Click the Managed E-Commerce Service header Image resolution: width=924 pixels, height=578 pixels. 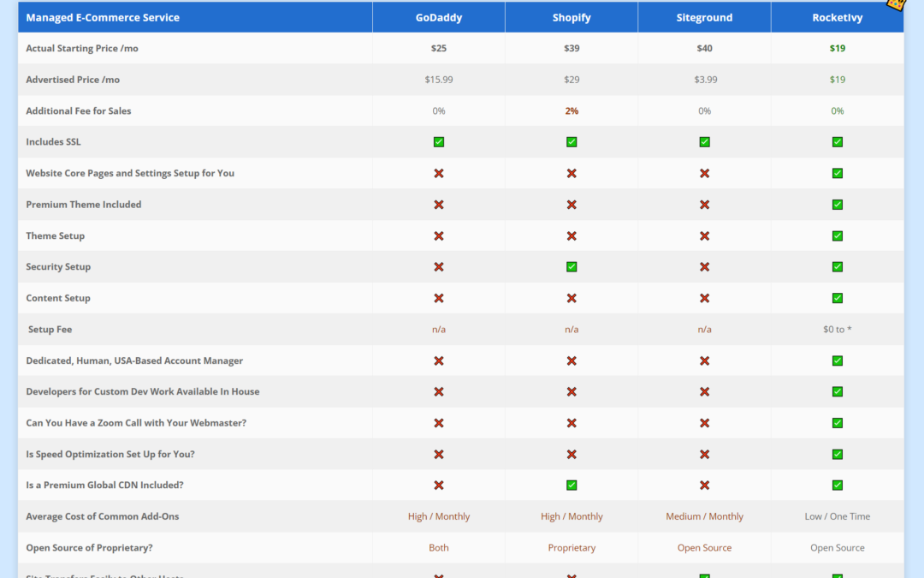[x=195, y=17]
